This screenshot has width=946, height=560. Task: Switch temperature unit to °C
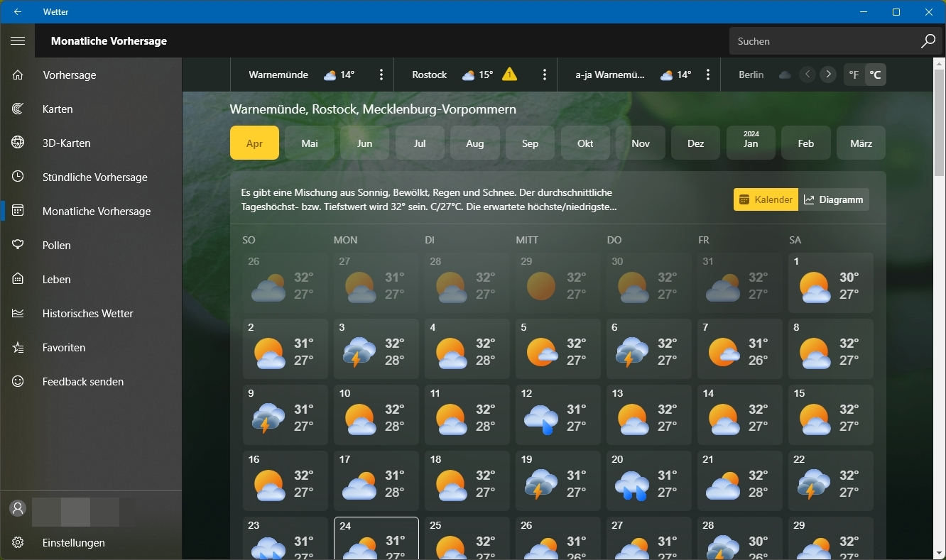(x=876, y=75)
